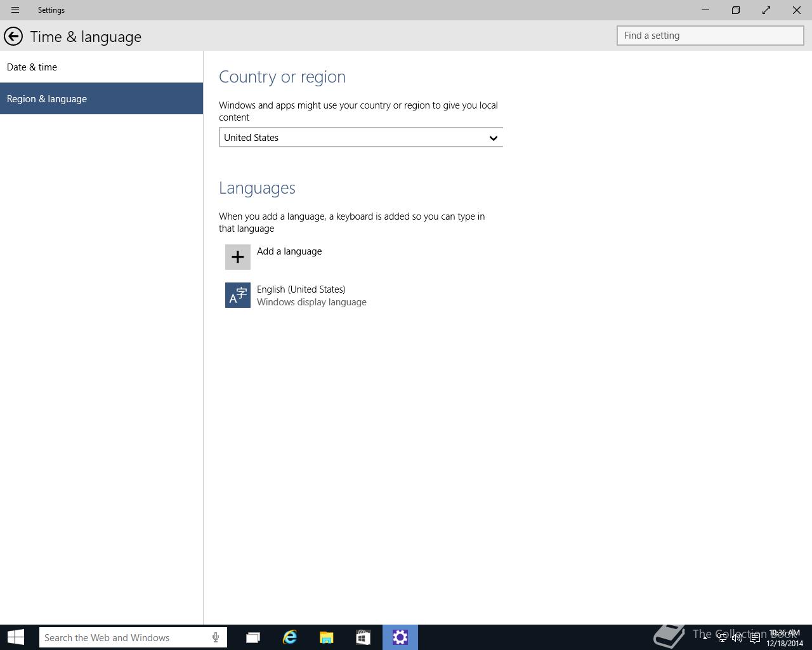This screenshot has width=812, height=650.
Task: Open the taskbar clock showing 10:36 AM
Action: coord(785,638)
